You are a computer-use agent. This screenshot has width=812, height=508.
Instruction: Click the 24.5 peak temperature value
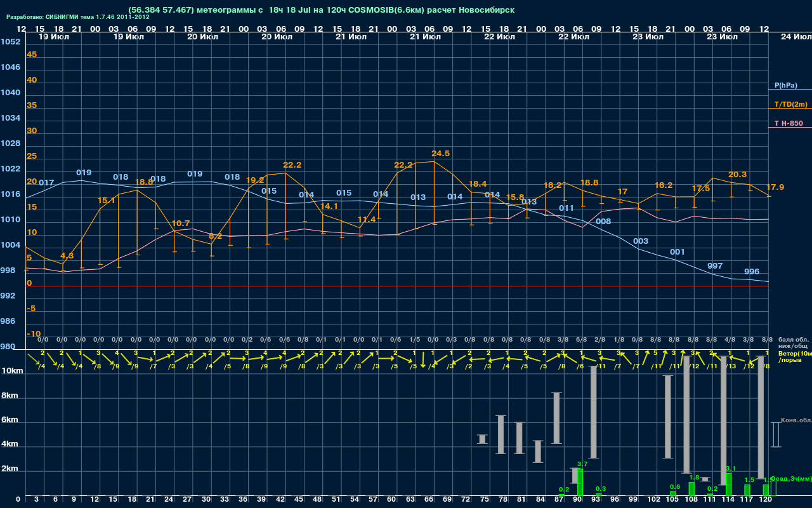(x=440, y=154)
